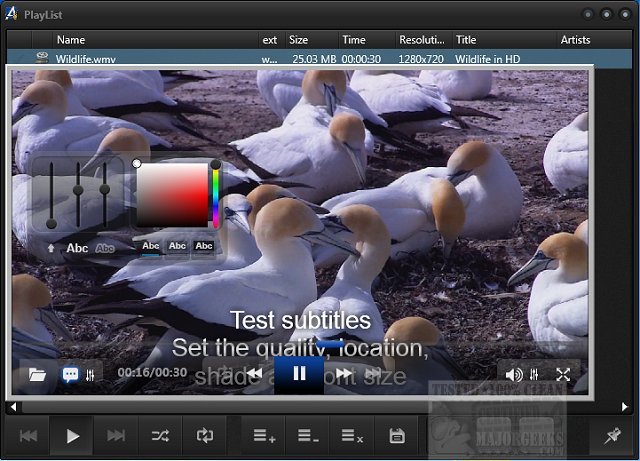Add item to playlist
The height and width of the screenshot is (461, 640).
pos(264,435)
